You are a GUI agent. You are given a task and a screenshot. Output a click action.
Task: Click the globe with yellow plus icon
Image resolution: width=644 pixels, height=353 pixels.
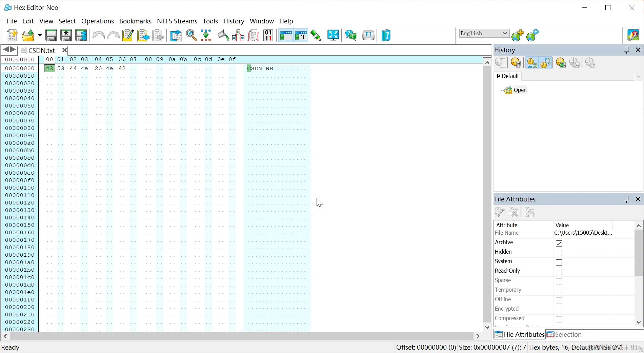[x=518, y=35]
